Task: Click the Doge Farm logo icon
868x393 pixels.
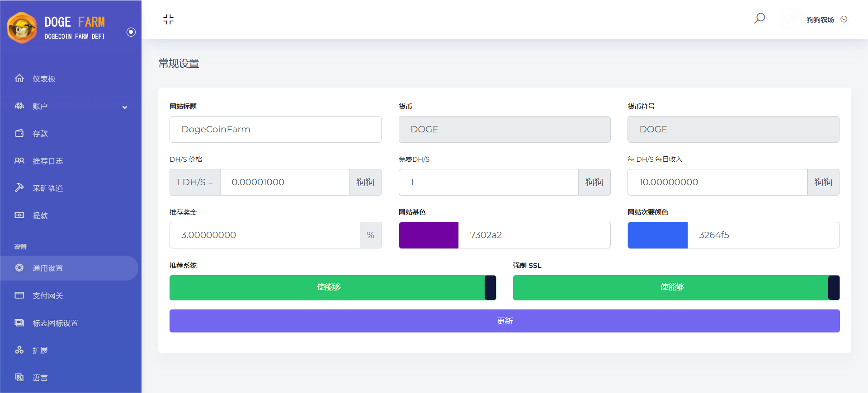Action: 22,28
